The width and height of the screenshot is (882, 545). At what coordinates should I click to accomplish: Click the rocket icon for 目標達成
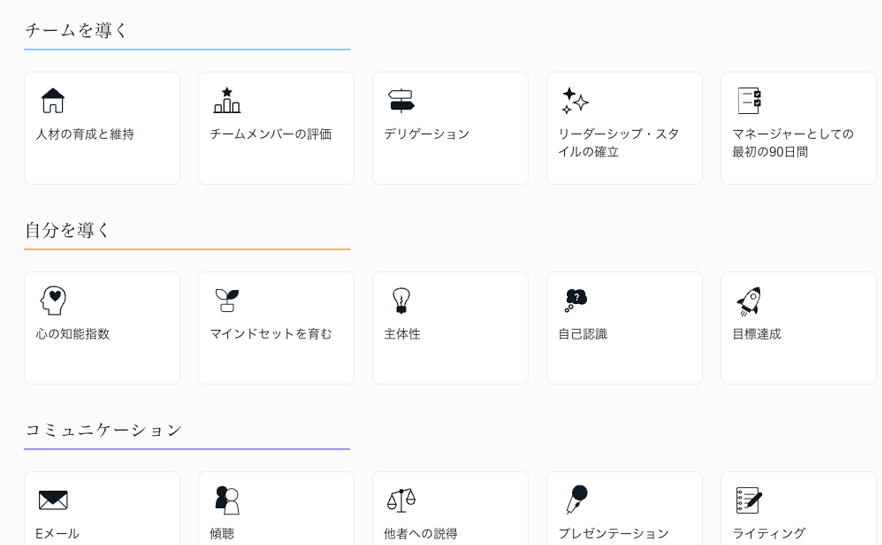click(x=749, y=300)
